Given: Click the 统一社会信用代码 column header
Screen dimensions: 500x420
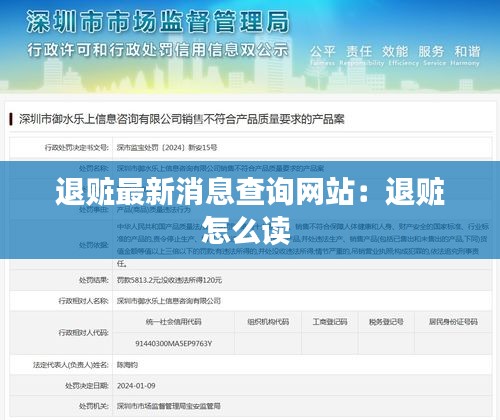Looking at the screenshot, I should (173, 322).
